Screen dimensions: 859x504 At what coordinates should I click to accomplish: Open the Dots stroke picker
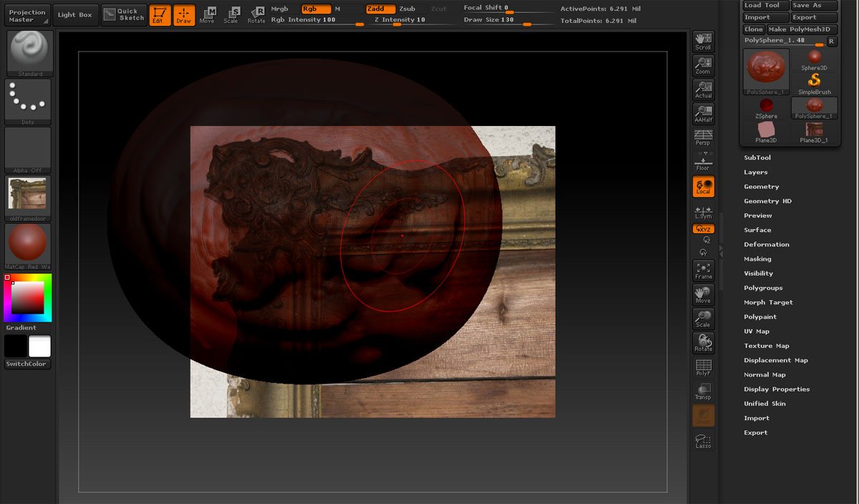coord(29,102)
